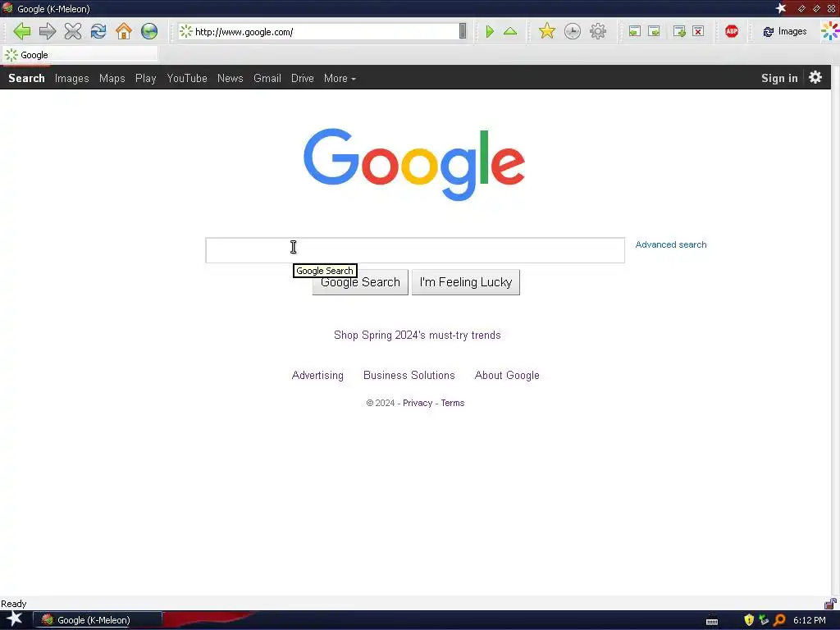Close the tab with the red X toolbar icon
Viewport: 840px width, 630px height.
pos(698,32)
